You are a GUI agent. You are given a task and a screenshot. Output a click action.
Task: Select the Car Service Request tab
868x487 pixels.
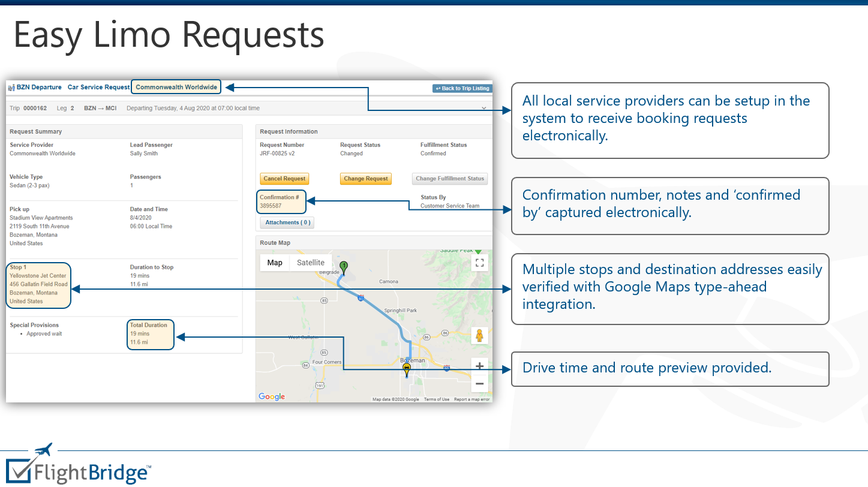[98, 87]
